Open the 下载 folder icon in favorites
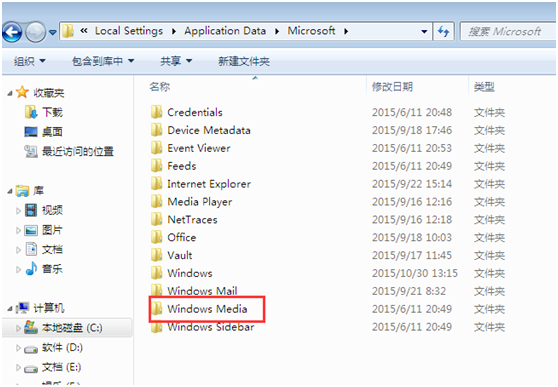This screenshot has width=558, height=387. 31,112
